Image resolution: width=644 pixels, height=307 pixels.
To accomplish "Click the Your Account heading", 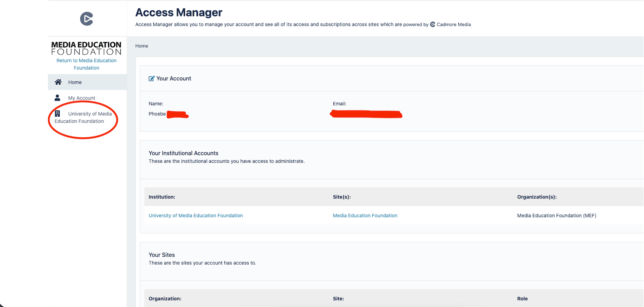I will [174, 78].
